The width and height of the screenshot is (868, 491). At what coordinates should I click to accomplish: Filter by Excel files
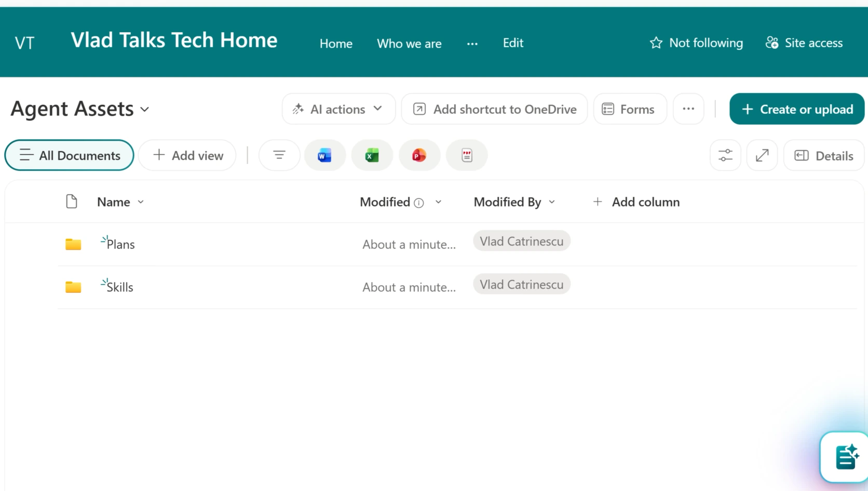pyautogui.click(x=372, y=155)
